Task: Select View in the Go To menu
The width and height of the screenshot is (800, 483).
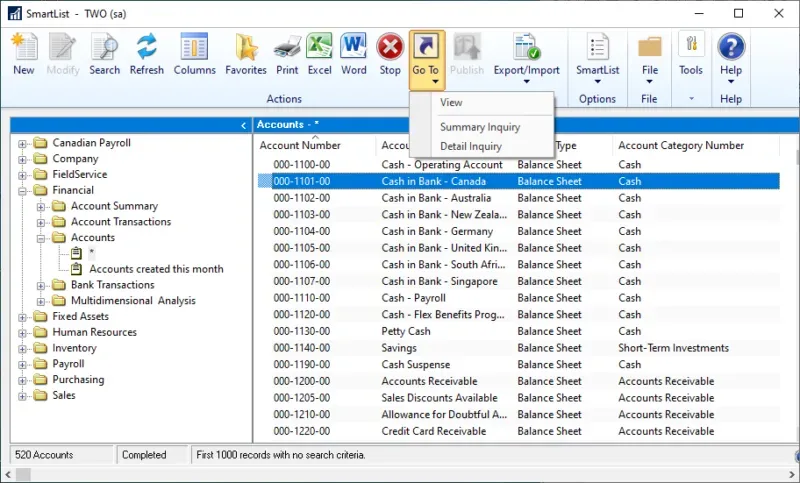Action: 451,102
